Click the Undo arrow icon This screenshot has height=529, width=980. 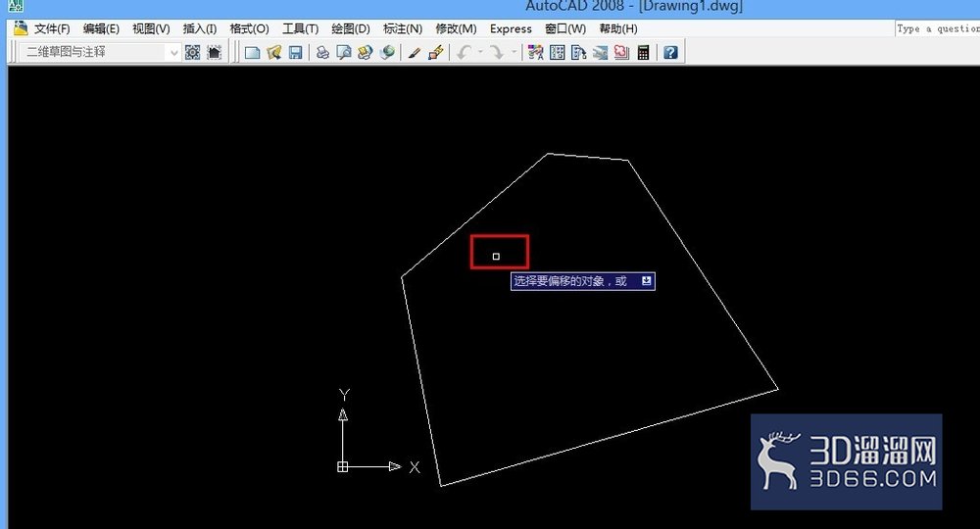tap(464, 53)
